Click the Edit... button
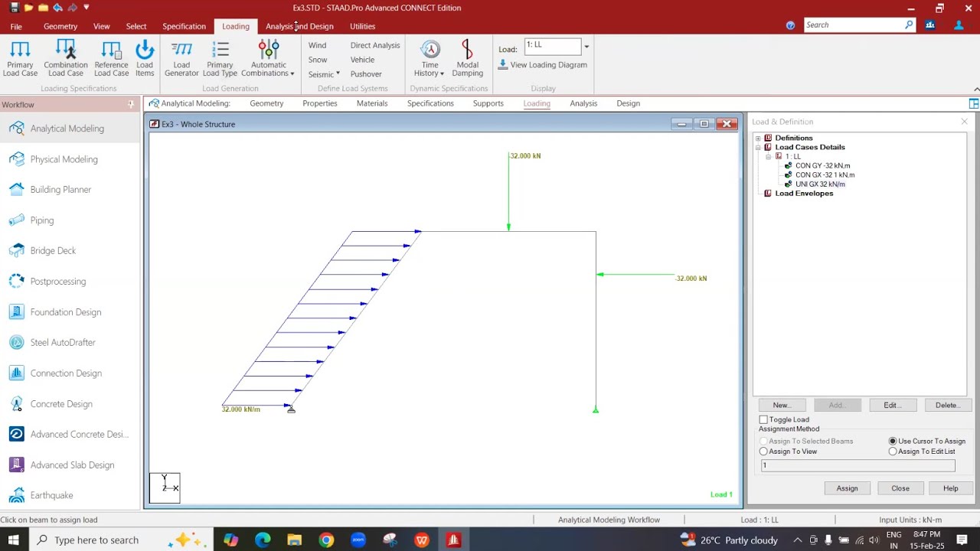Viewport: 980px width, 551px height. tap(893, 405)
